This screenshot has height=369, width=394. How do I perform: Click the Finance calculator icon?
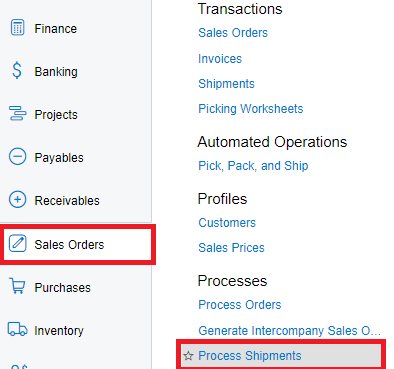tap(17, 27)
